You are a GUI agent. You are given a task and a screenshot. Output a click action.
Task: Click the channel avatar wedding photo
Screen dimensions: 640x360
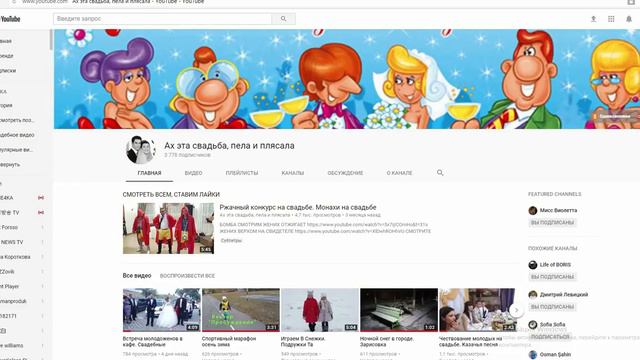click(140, 150)
